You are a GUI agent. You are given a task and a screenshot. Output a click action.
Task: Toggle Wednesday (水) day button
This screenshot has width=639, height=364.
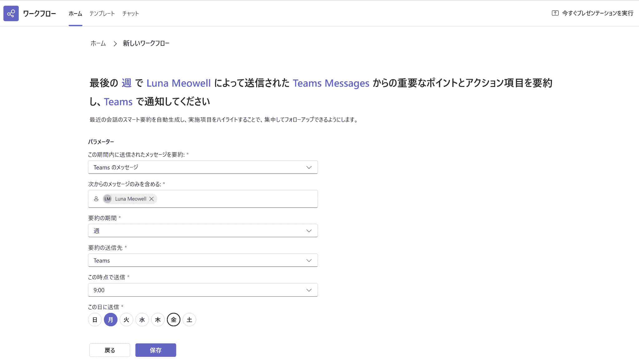point(142,320)
